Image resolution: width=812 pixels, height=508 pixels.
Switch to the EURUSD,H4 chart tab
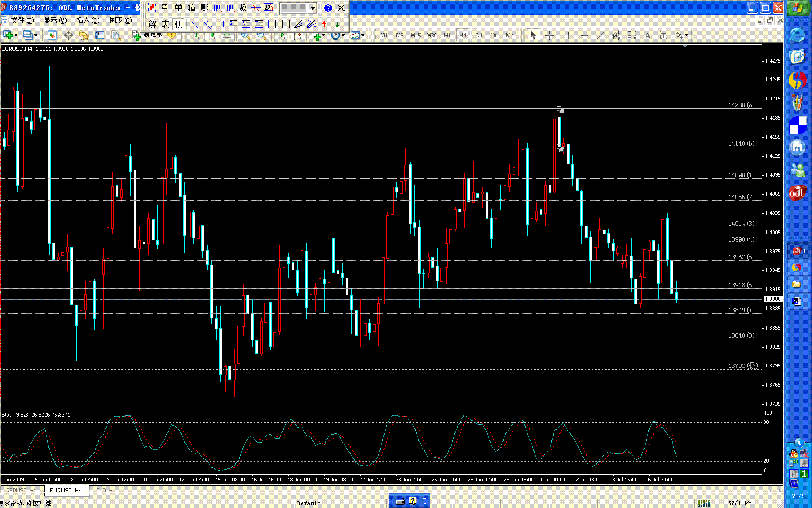[65, 491]
